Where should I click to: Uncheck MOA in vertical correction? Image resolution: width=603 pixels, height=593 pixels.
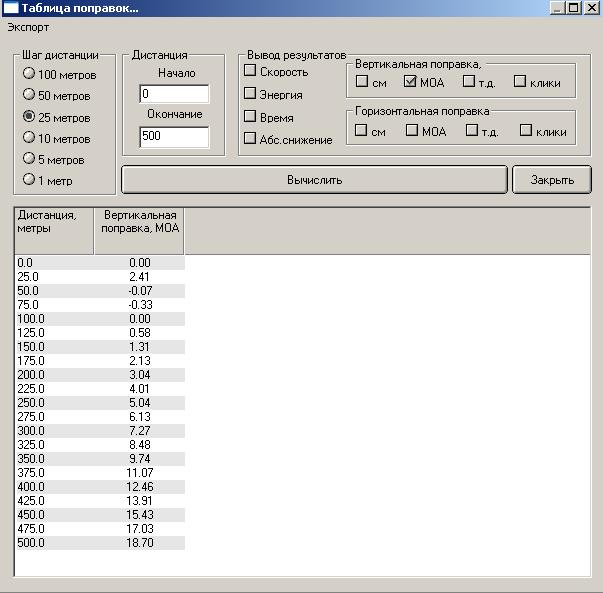411,82
